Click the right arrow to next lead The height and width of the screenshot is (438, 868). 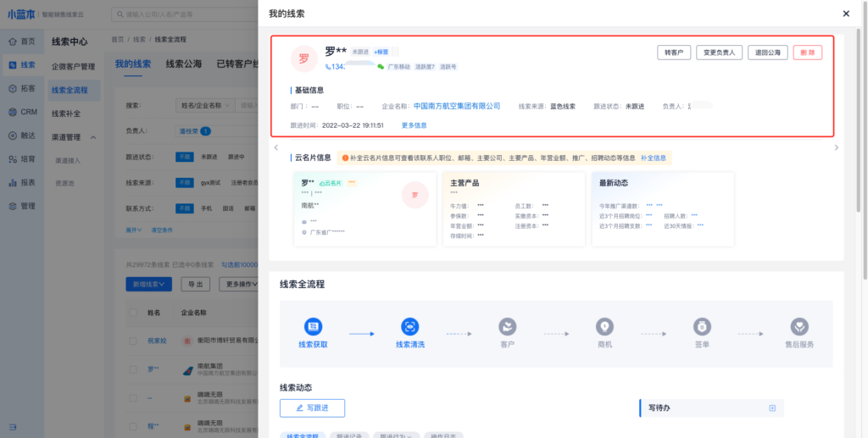837,147
